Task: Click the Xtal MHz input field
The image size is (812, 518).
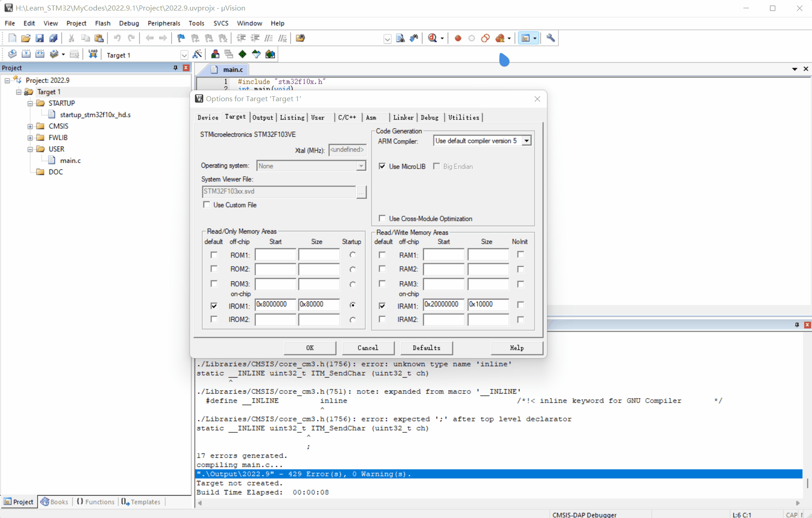Action: pyautogui.click(x=347, y=150)
